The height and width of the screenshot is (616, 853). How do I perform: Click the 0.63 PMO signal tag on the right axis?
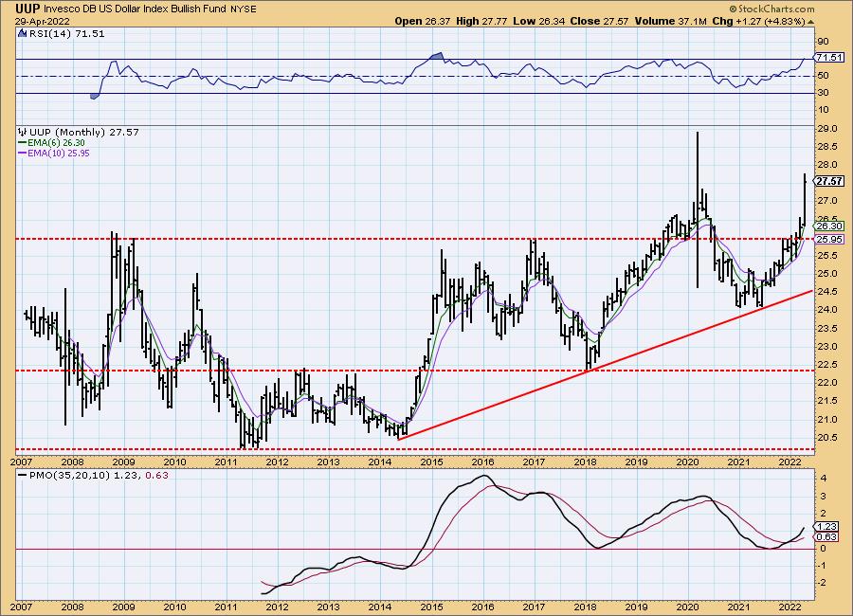826,537
